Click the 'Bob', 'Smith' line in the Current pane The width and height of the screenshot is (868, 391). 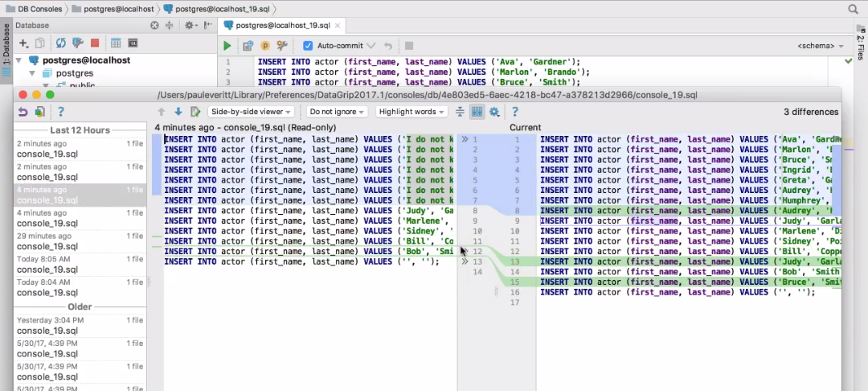tap(690, 271)
